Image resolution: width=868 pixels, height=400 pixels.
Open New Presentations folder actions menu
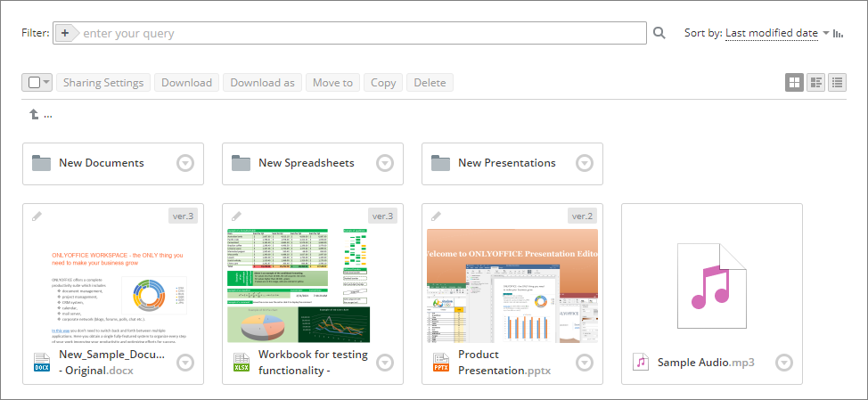tap(585, 163)
